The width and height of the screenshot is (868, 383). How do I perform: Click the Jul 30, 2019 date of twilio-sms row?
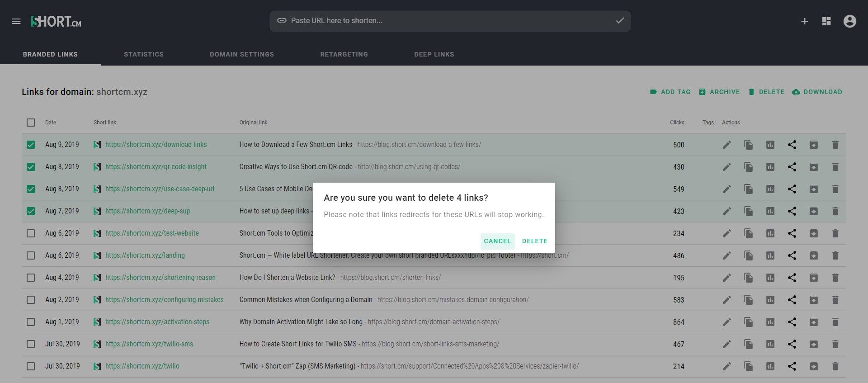click(x=62, y=344)
